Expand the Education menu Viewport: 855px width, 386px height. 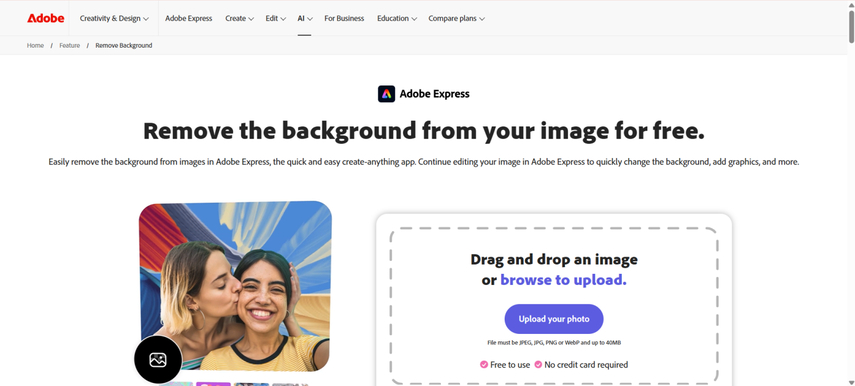(x=397, y=18)
